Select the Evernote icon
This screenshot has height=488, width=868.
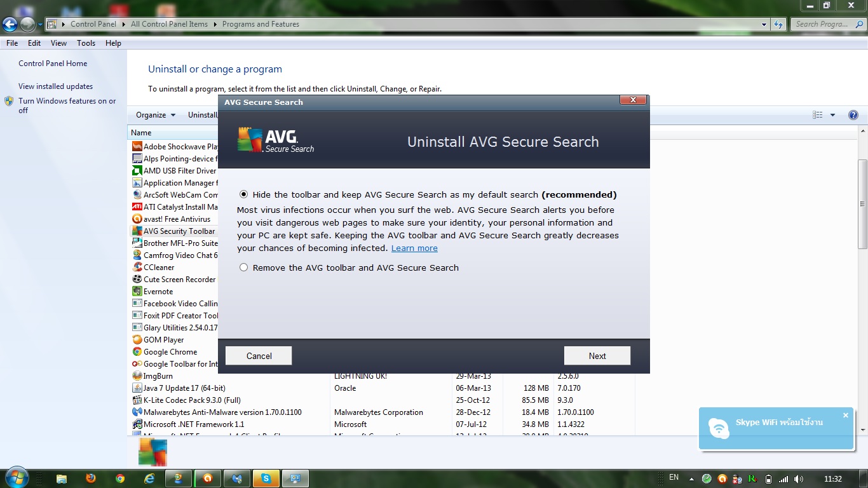pyautogui.click(x=137, y=292)
